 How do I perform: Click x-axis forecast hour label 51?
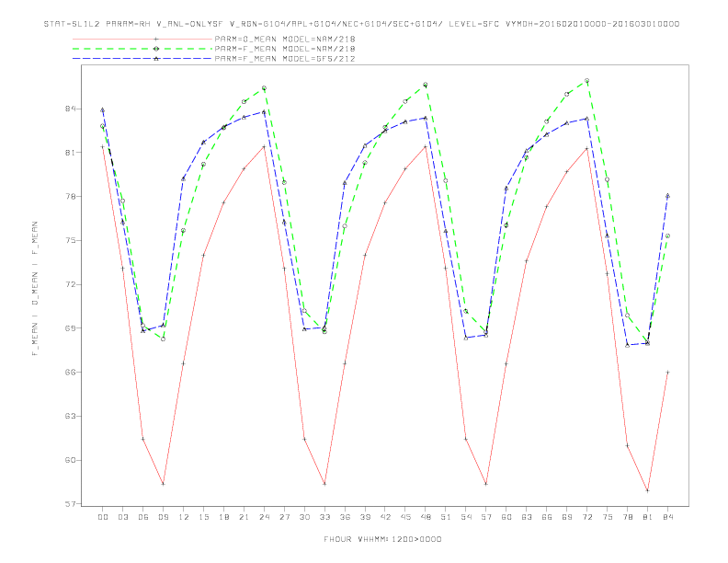coord(446,517)
